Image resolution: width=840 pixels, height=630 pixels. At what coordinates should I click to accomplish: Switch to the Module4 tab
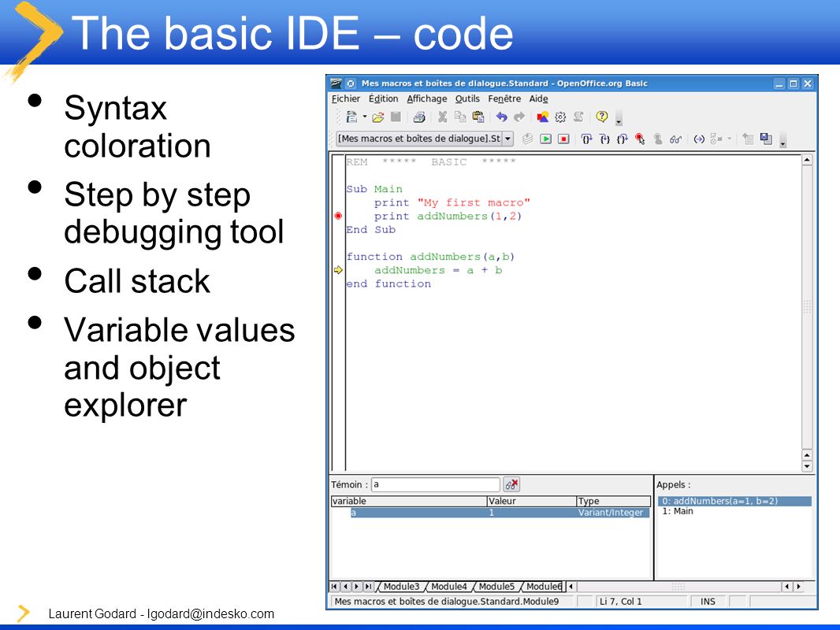click(x=448, y=586)
